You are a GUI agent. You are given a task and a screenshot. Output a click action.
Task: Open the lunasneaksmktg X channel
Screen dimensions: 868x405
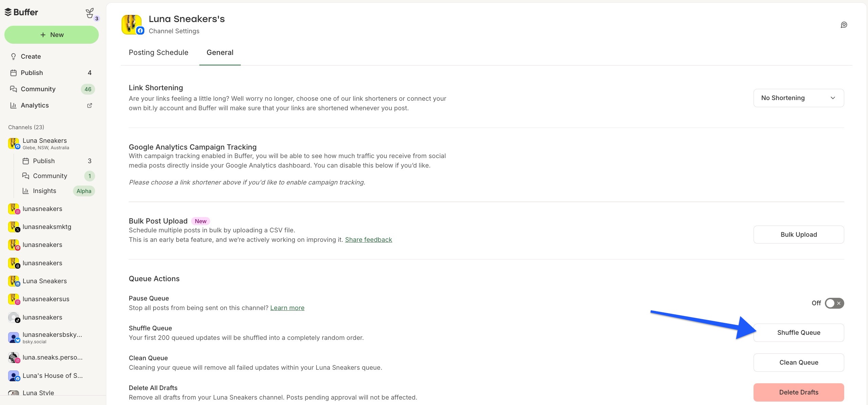coord(47,227)
